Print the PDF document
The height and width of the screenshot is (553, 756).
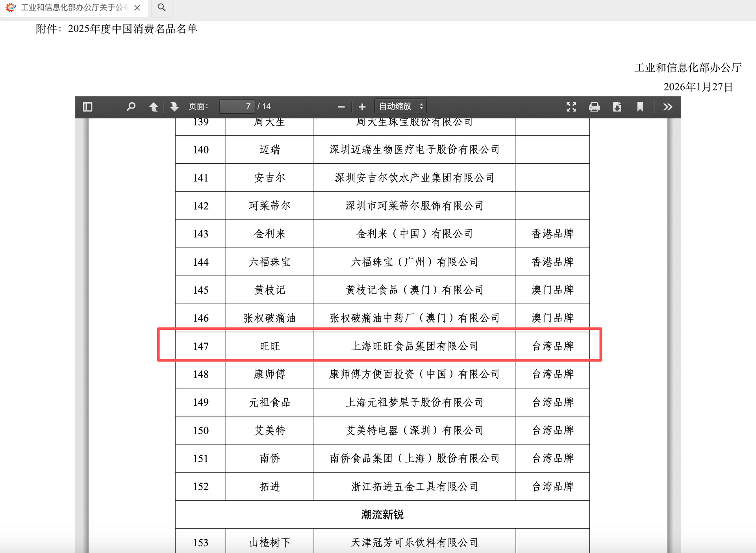pos(595,106)
